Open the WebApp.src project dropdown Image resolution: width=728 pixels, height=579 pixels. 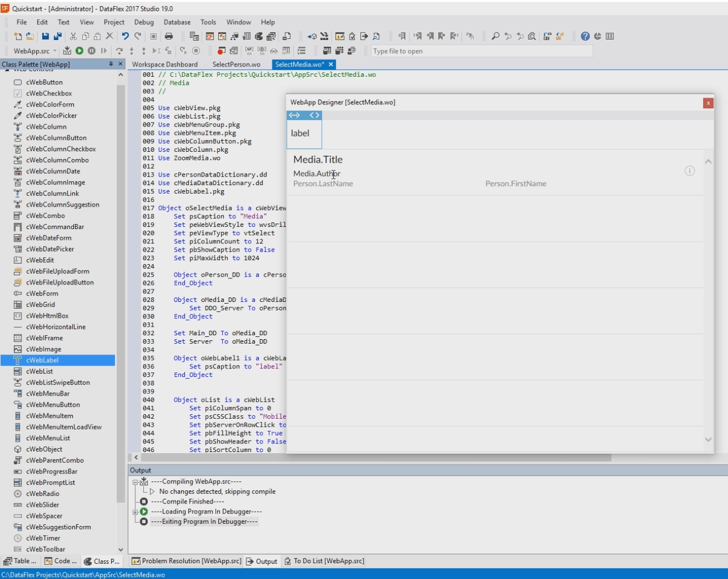55,51
